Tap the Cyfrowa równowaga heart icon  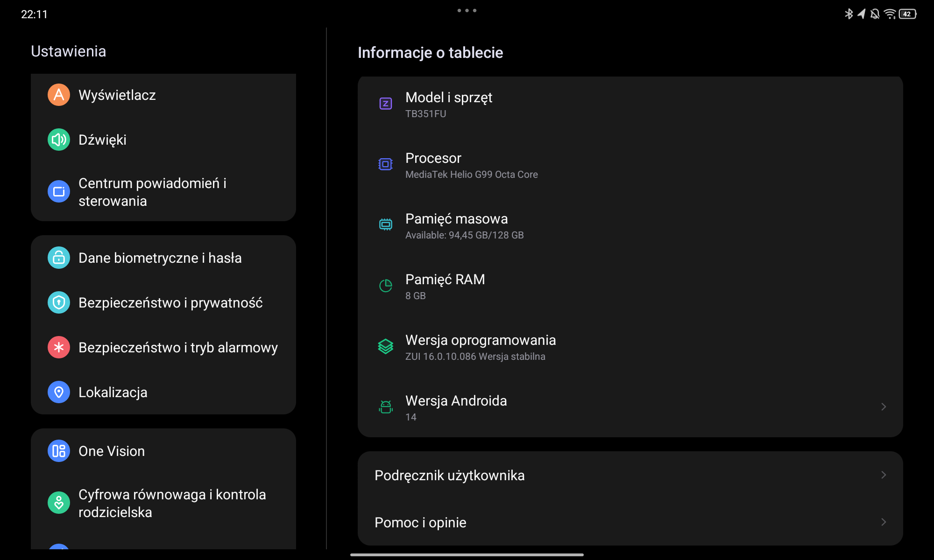pyautogui.click(x=59, y=503)
